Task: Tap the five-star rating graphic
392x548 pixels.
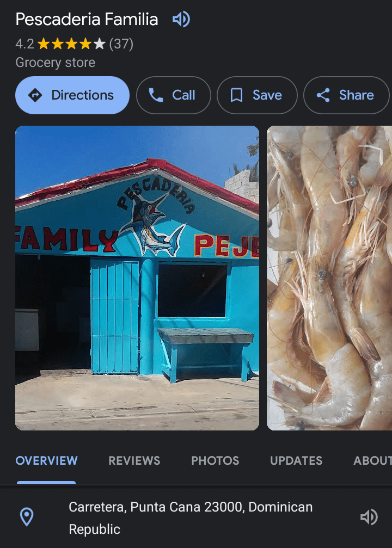Action: point(71,44)
